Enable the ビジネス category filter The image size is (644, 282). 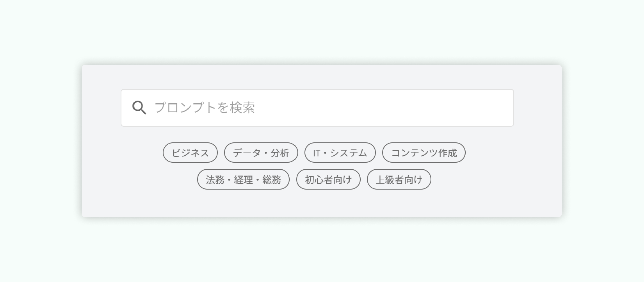(190, 152)
